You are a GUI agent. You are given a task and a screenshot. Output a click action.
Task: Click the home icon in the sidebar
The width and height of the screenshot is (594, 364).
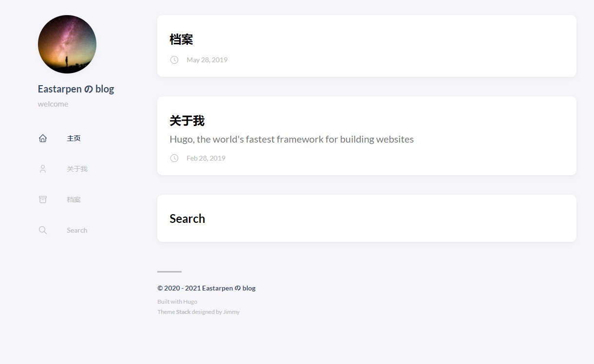click(x=43, y=138)
